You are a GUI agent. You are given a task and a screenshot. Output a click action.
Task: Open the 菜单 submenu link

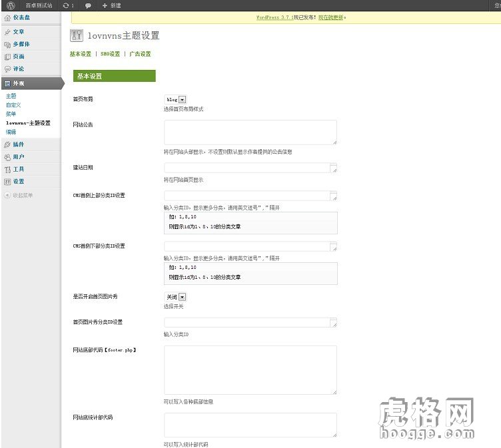tap(11, 114)
